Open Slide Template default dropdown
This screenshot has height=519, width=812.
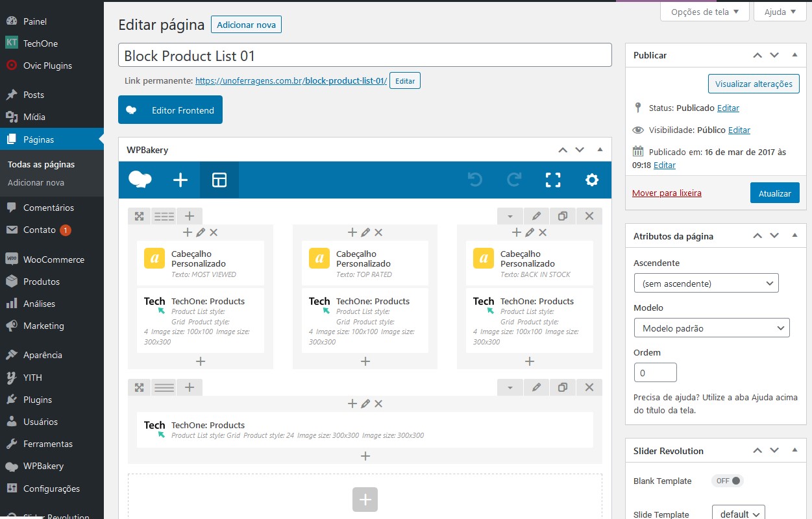(739, 514)
